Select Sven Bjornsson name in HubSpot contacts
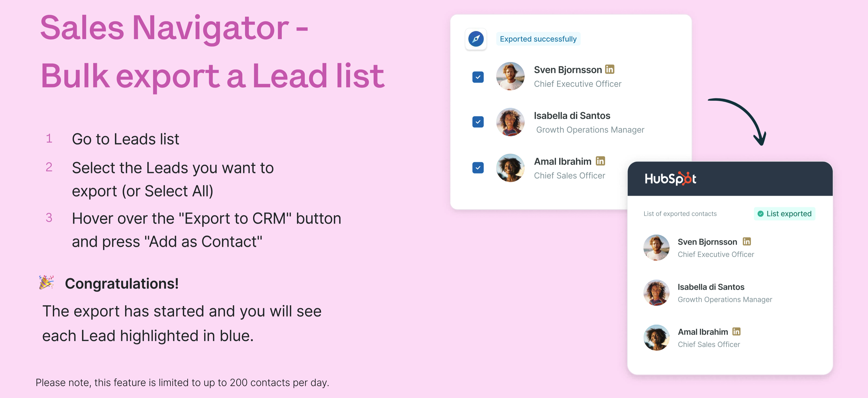Image resolution: width=868 pixels, height=398 pixels. (x=707, y=242)
